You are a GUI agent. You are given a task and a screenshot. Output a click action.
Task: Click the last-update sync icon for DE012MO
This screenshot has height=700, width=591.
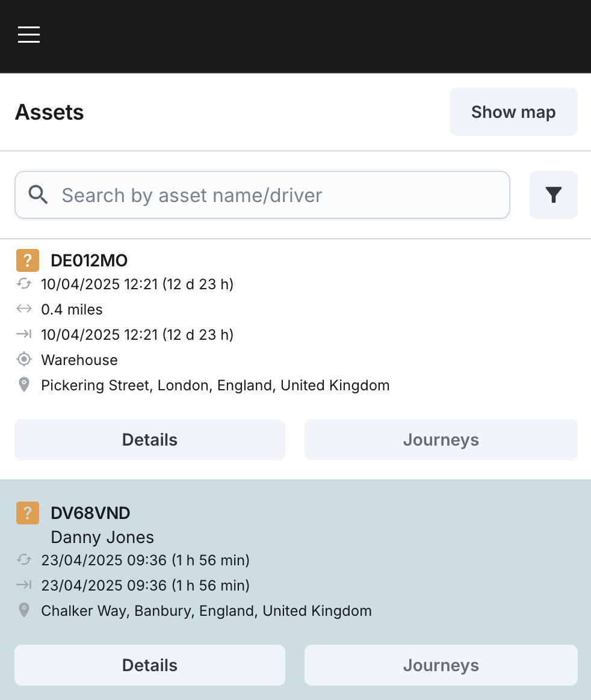tap(24, 284)
